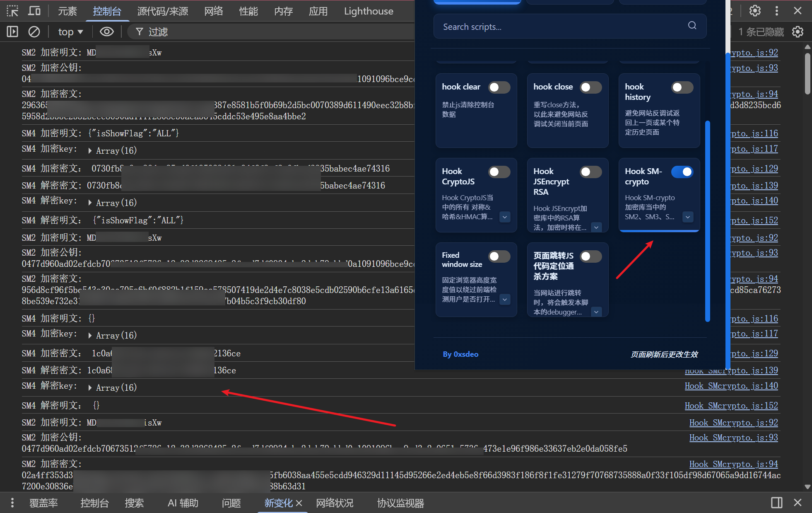Focus the Search scripts input field
Viewport: 812px width, 513px height.
point(570,27)
